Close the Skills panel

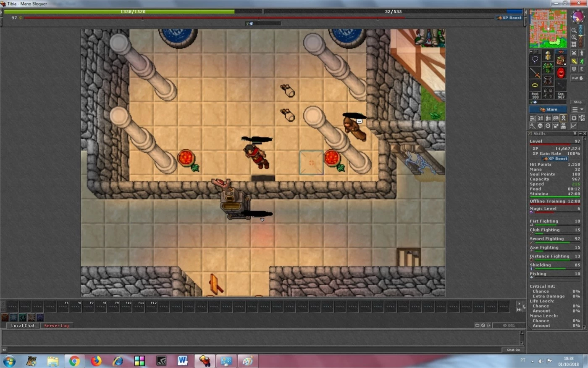click(585, 133)
